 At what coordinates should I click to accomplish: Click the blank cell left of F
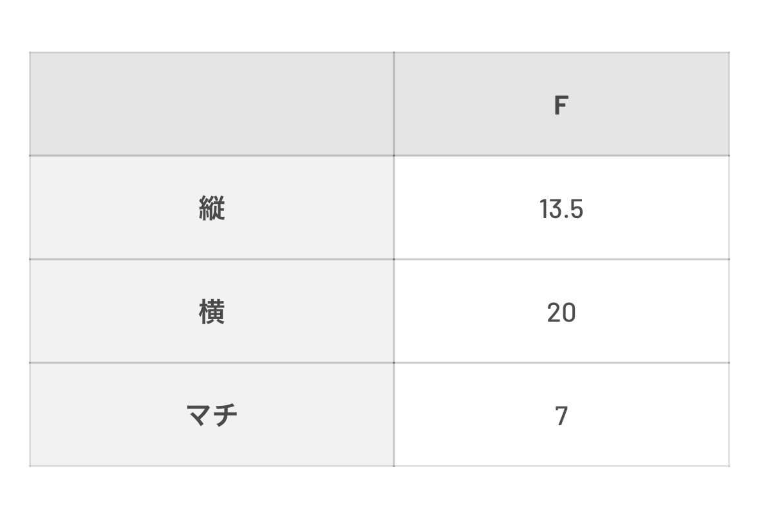tap(212, 105)
